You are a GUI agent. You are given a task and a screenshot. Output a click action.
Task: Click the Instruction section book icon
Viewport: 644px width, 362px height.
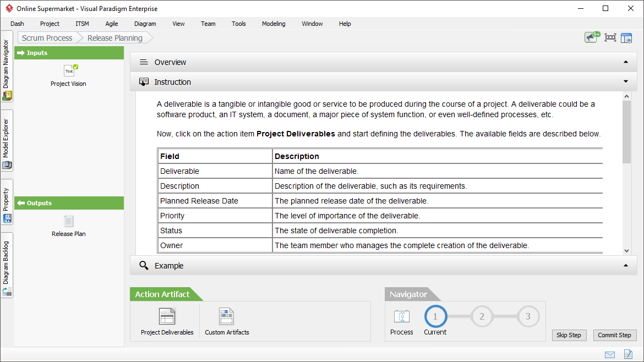coord(144,81)
